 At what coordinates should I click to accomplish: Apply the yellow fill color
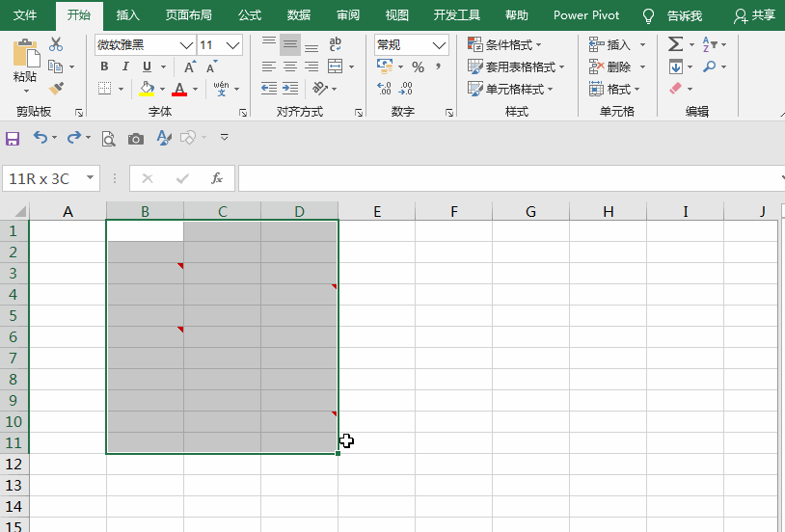point(147,89)
